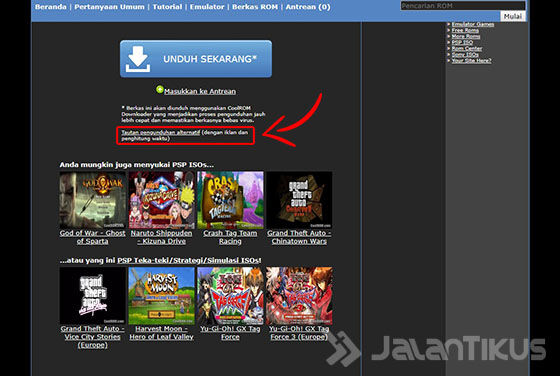Open the Emulator Games sidebar link

[472, 24]
